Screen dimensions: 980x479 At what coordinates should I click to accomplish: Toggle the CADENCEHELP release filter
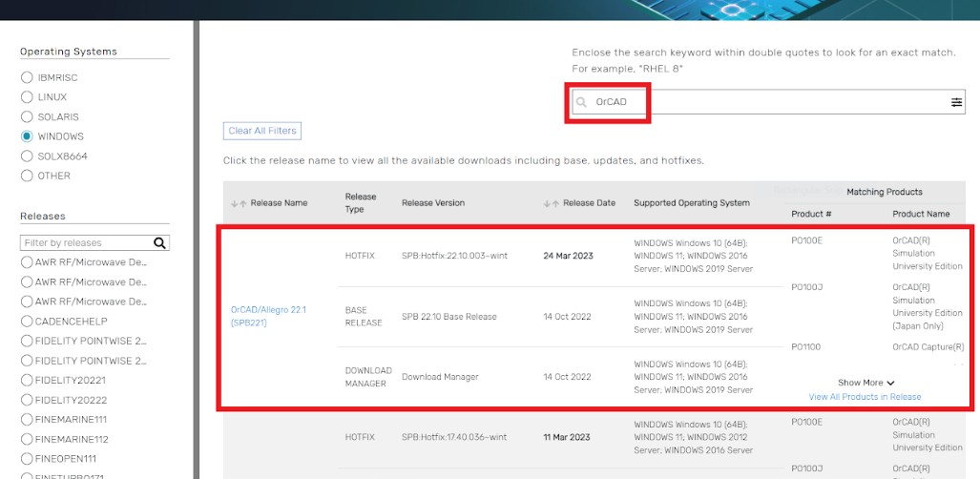27,322
